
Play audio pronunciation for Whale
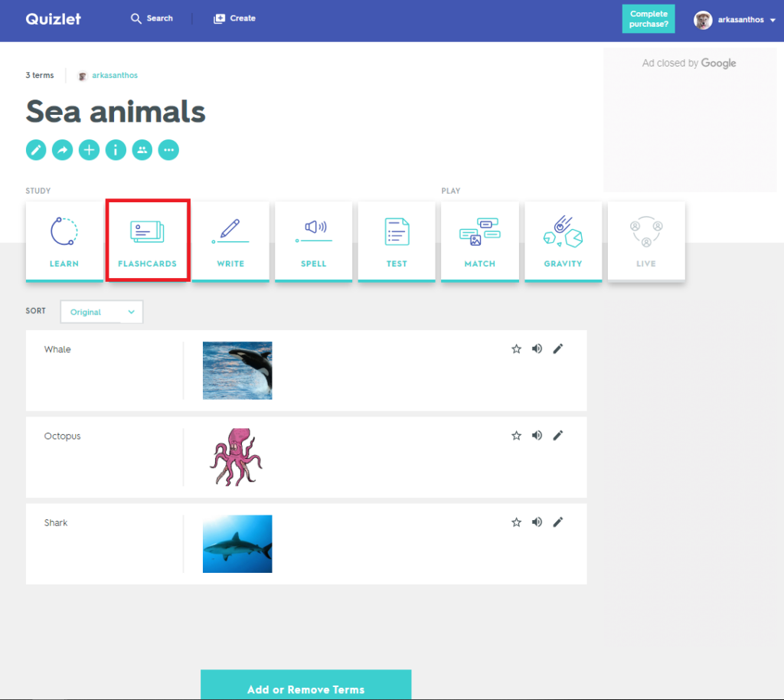click(x=537, y=348)
